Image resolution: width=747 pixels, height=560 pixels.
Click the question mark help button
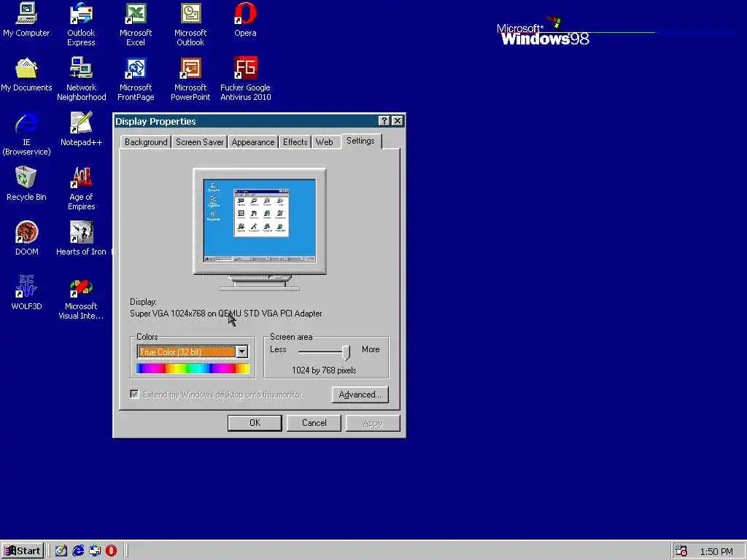(x=384, y=121)
